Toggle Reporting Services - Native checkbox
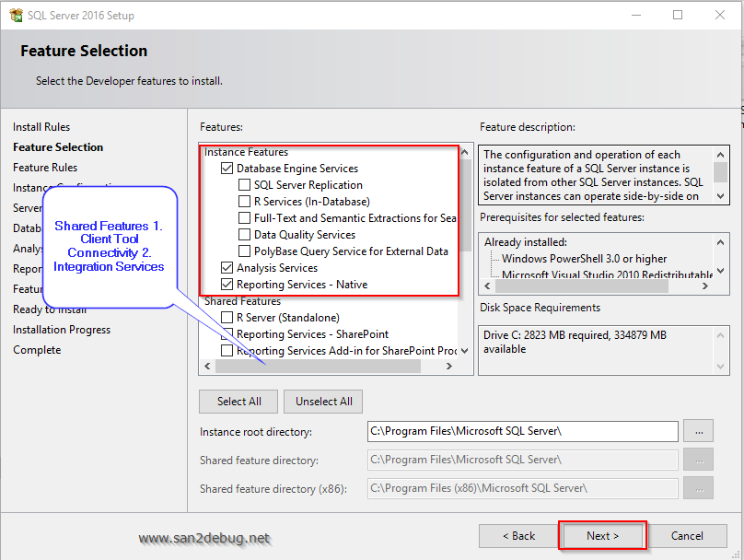744x560 pixels. (x=227, y=285)
